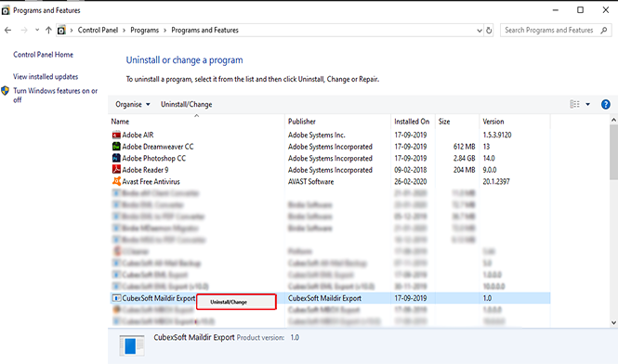
Task: Go up one level with Up arrow
Action: 48,31
